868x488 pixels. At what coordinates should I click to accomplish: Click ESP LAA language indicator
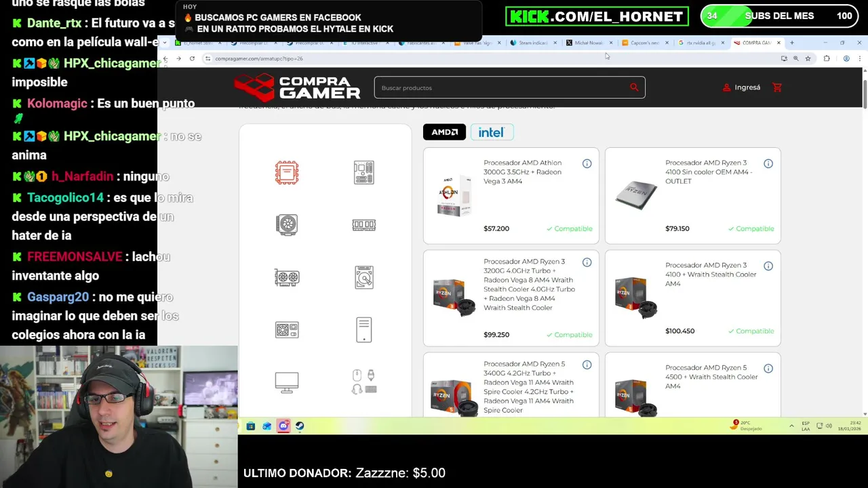806,426
